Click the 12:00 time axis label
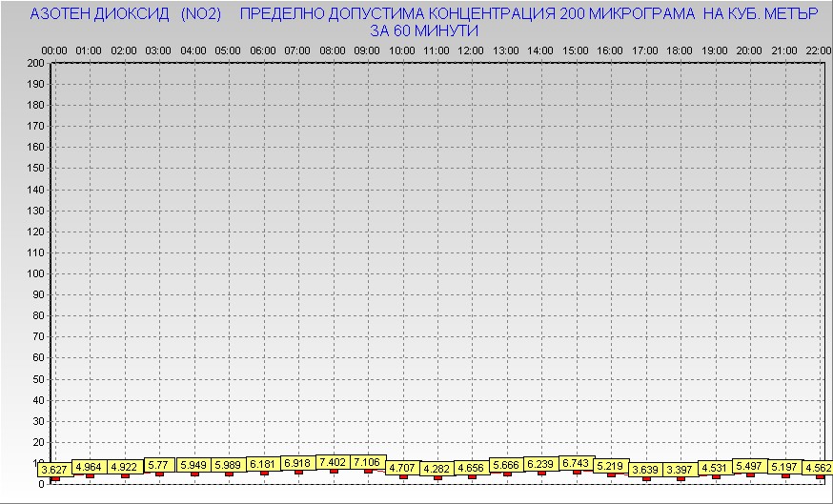The height and width of the screenshot is (504, 833). pos(471,50)
